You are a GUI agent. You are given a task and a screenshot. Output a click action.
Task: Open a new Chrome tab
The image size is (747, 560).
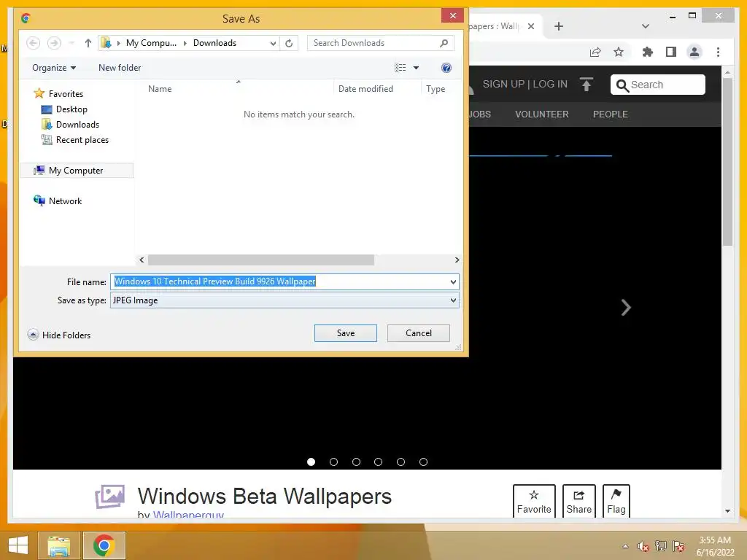(x=559, y=26)
